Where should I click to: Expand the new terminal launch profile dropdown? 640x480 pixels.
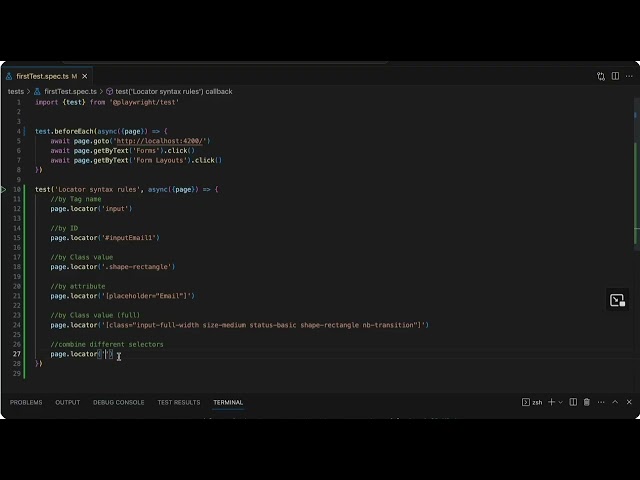561,402
